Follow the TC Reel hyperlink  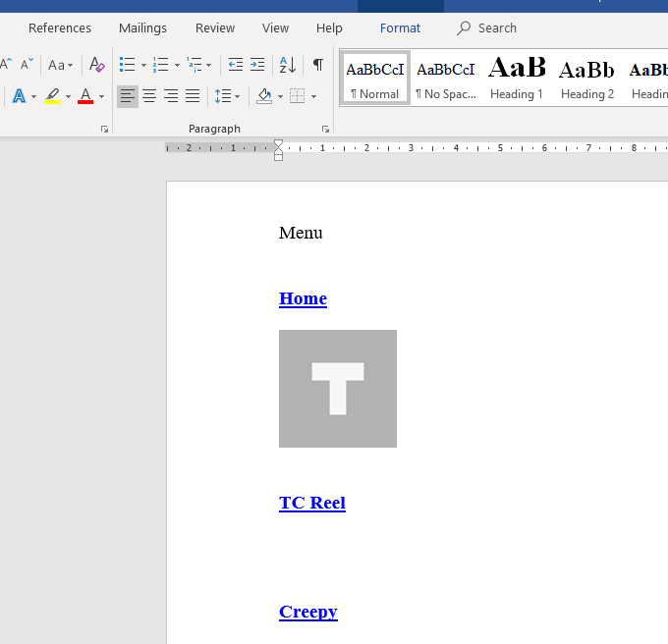pyautogui.click(x=311, y=503)
